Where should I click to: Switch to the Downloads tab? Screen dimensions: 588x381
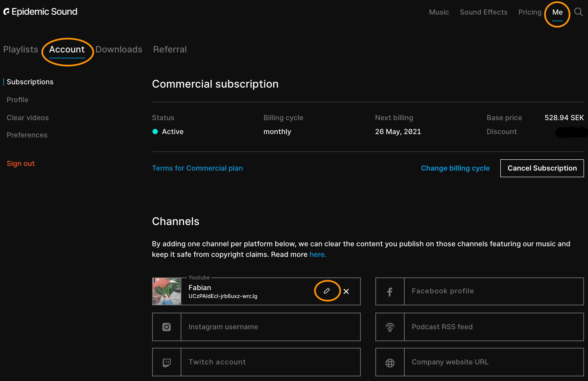coord(119,49)
